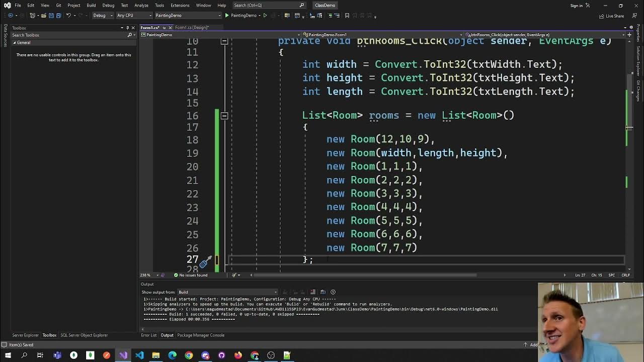This screenshot has width=644, height=362.
Task: Open the Git menu
Action: coord(58,5)
